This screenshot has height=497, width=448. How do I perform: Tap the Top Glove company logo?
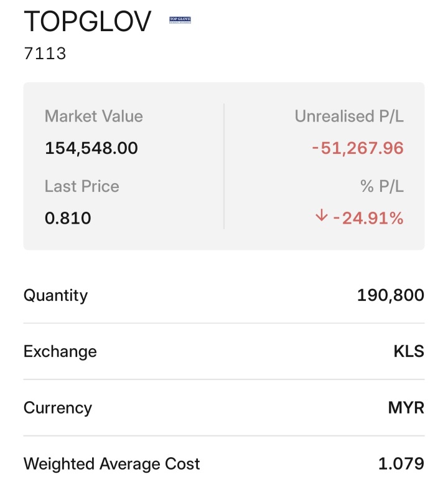tap(180, 20)
